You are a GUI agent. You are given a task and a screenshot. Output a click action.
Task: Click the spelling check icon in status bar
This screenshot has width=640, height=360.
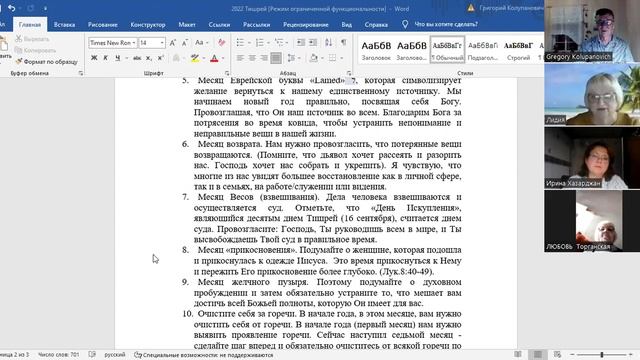92,355
